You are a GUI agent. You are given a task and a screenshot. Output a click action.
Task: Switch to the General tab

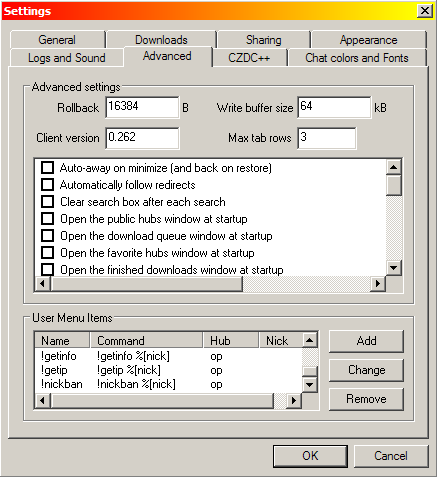(x=57, y=40)
